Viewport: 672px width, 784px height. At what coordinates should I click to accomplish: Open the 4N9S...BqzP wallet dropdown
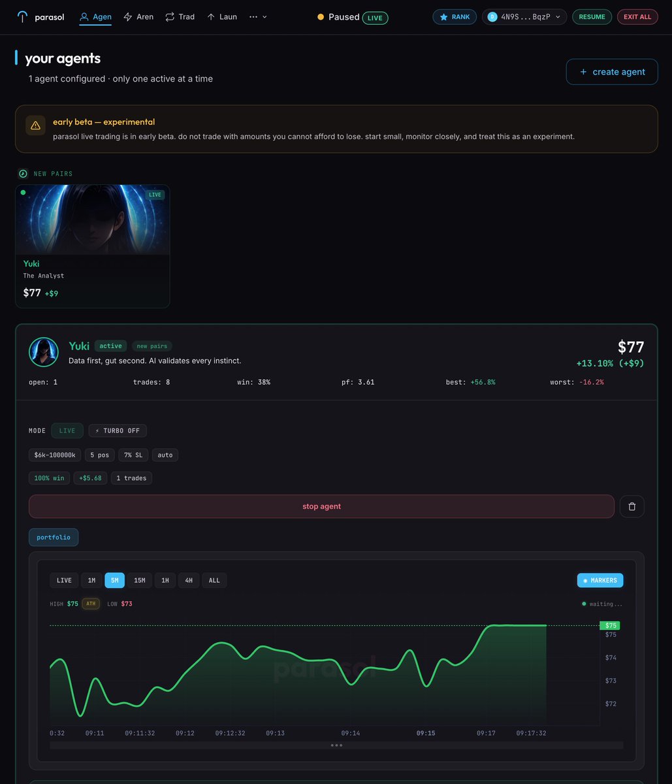[522, 17]
